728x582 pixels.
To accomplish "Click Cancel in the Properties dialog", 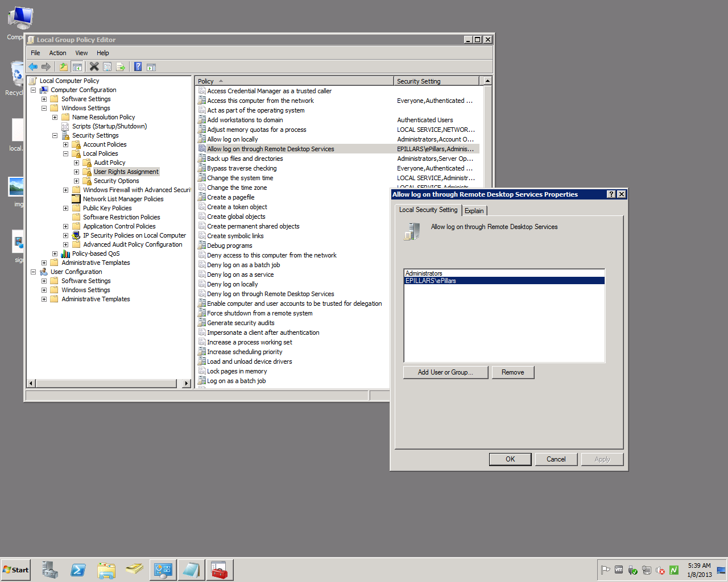I will 556,459.
